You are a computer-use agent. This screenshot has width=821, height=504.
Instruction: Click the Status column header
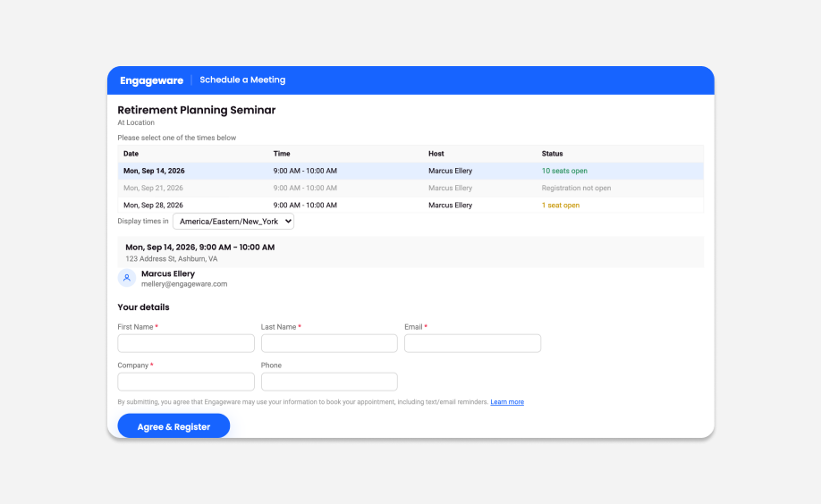click(x=552, y=154)
